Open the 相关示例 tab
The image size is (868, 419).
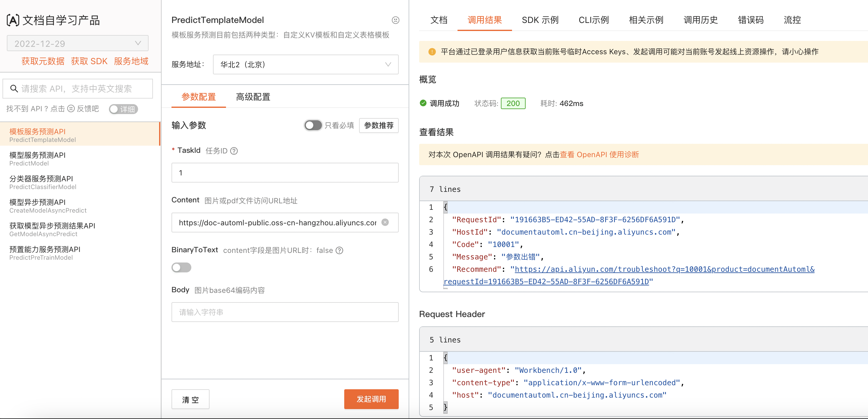click(x=646, y=20)
